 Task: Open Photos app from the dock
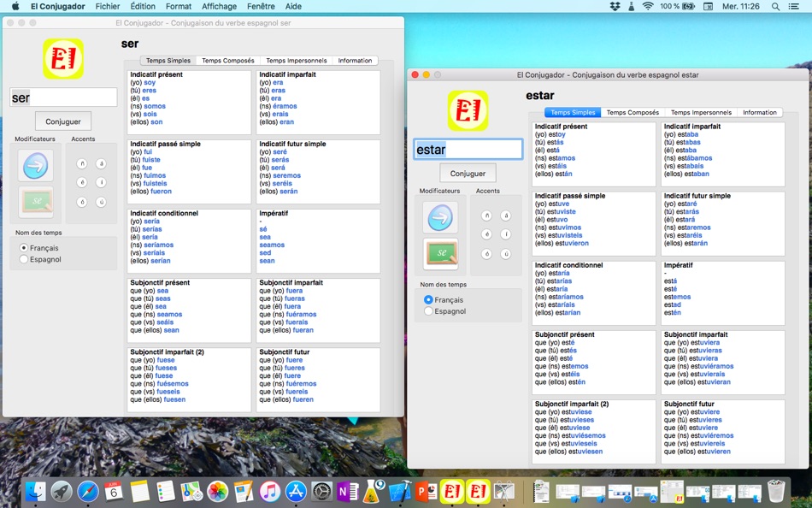[217, 491]
